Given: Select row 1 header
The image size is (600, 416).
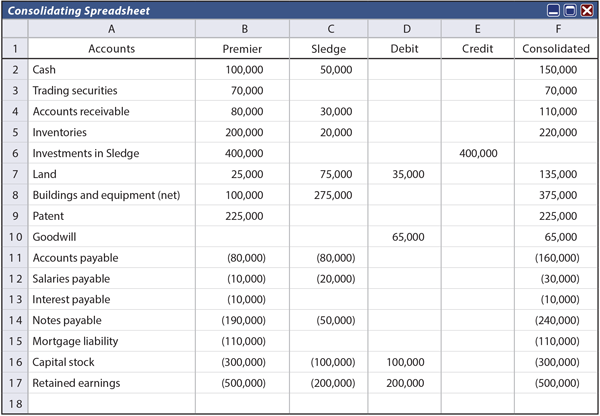Looking at the screenshot, I should click(x=15, y=49).
